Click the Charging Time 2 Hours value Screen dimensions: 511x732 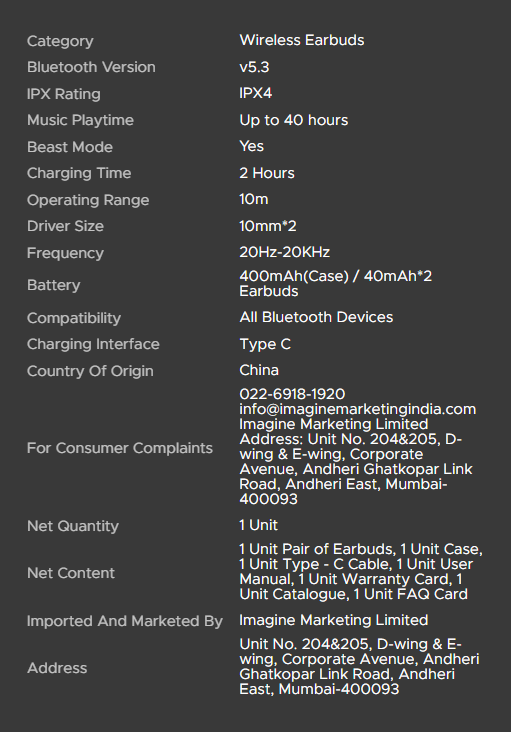267,173
